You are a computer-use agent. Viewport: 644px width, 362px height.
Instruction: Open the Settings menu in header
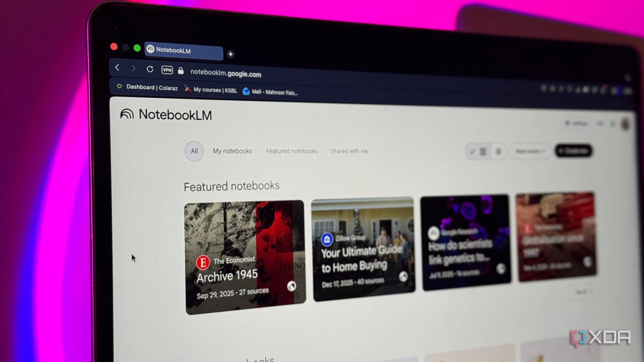pyautogui.click(x=577, y=123)
